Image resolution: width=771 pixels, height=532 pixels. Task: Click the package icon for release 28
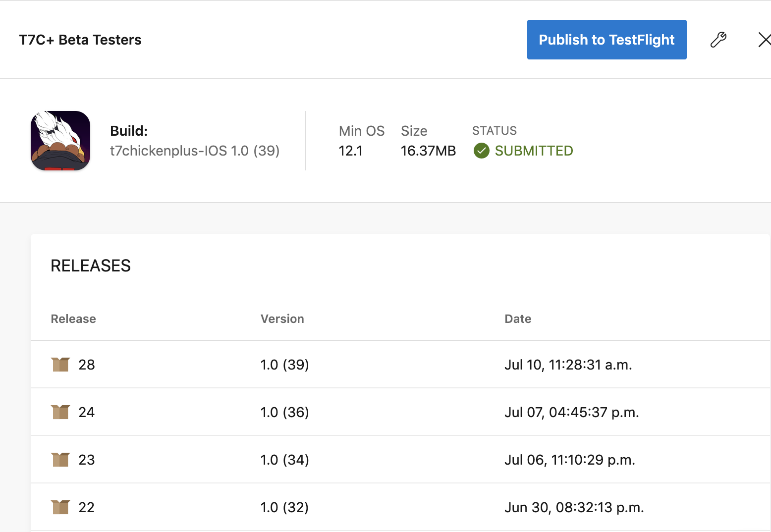point(60,365)
